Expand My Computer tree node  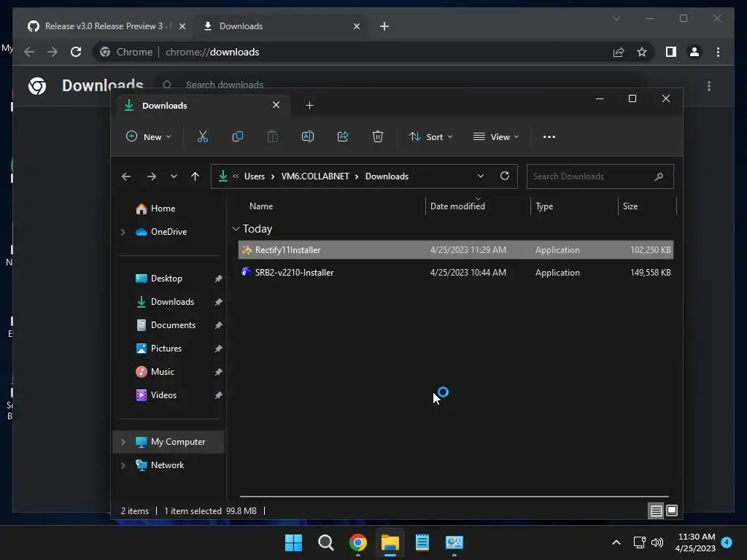123,442
